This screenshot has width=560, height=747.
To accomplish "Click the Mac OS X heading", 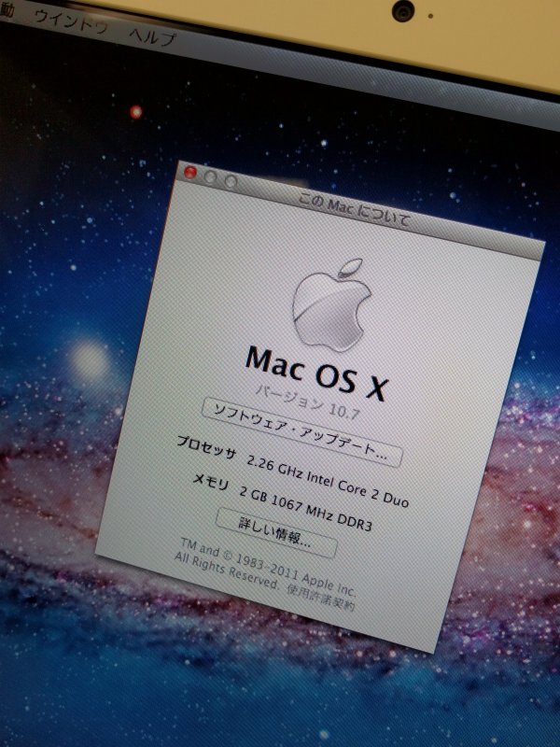I will pos(316,374).
